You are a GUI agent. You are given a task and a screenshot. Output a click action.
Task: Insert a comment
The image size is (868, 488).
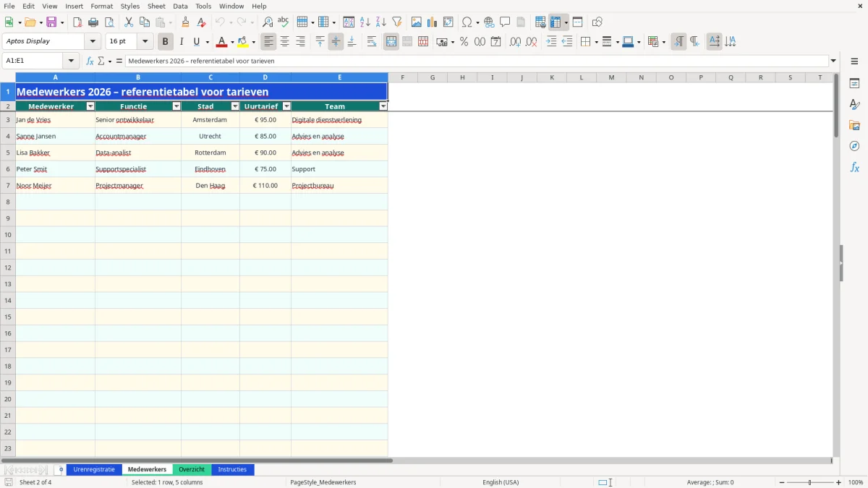coord(505,22)
